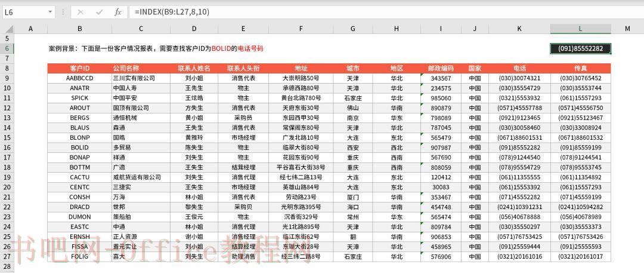Image resolution: width=644 pixels, height=273 pixels.
Task: Select address cell 大崇明路50号
Action: (301, 78)
